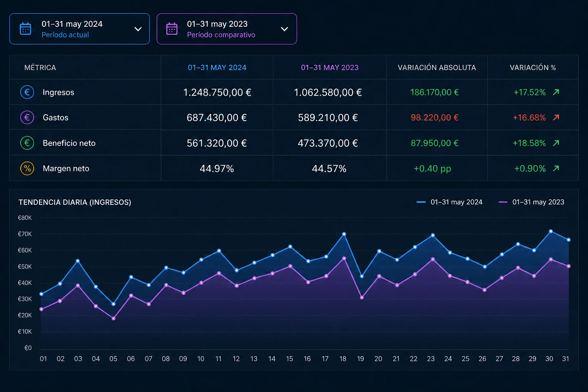Expand the chevron of the Período actual selector
Screen dimensions: 588x392
click(x=138, y=29)
